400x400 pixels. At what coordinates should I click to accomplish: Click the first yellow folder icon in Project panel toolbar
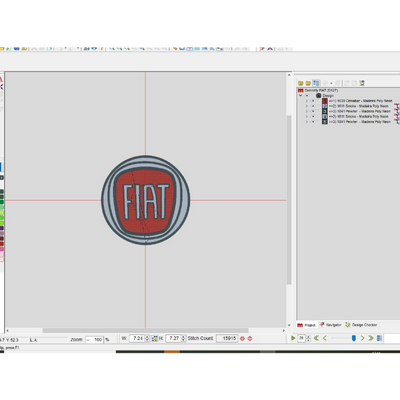[300, 83]
